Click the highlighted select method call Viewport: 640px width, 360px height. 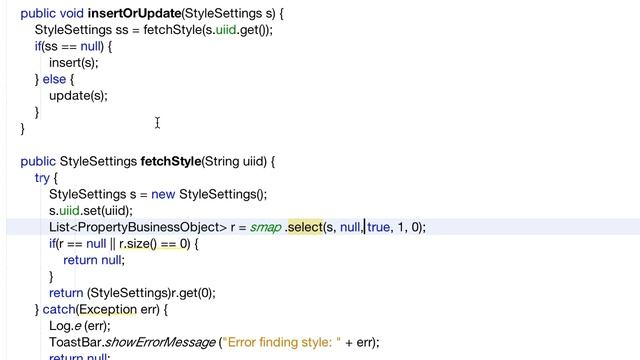(305, 227)
